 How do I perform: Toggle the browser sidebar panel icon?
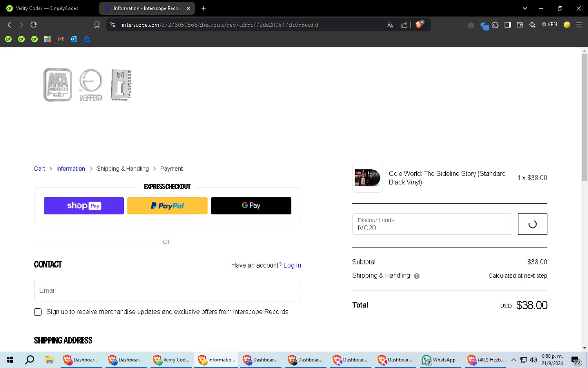click(508, 25)
